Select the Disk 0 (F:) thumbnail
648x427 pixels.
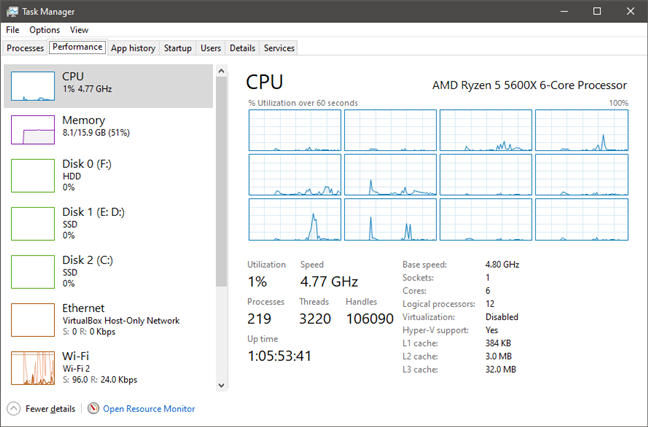coord(33,176)
